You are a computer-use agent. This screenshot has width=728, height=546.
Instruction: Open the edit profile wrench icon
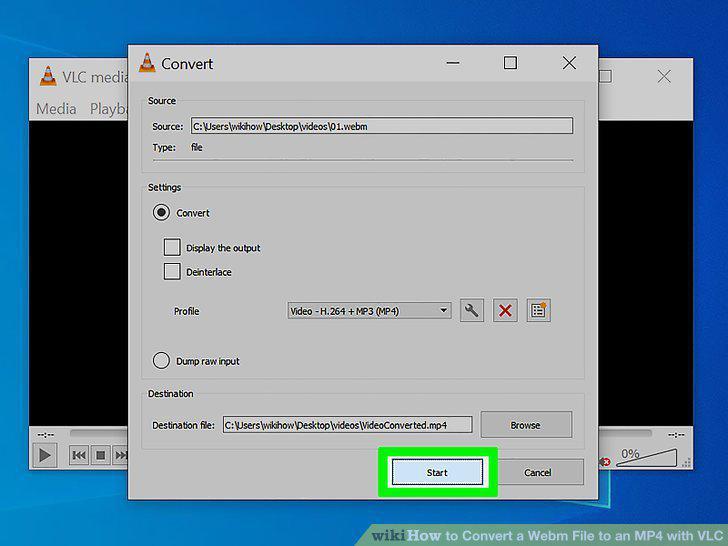(471, 310)
